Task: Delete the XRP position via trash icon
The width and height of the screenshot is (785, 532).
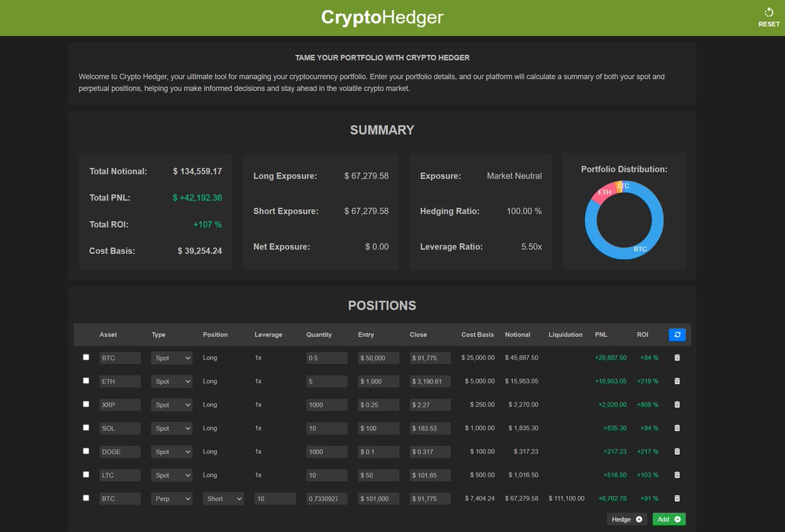Action: pos(676,404)
